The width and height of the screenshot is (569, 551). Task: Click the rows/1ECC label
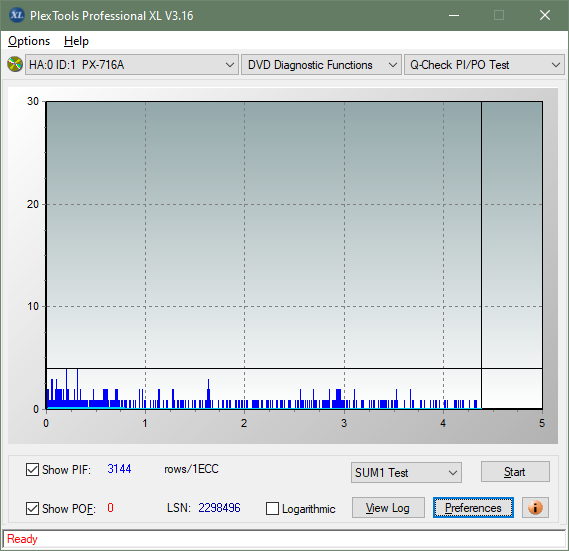click(x=192, y=469)
